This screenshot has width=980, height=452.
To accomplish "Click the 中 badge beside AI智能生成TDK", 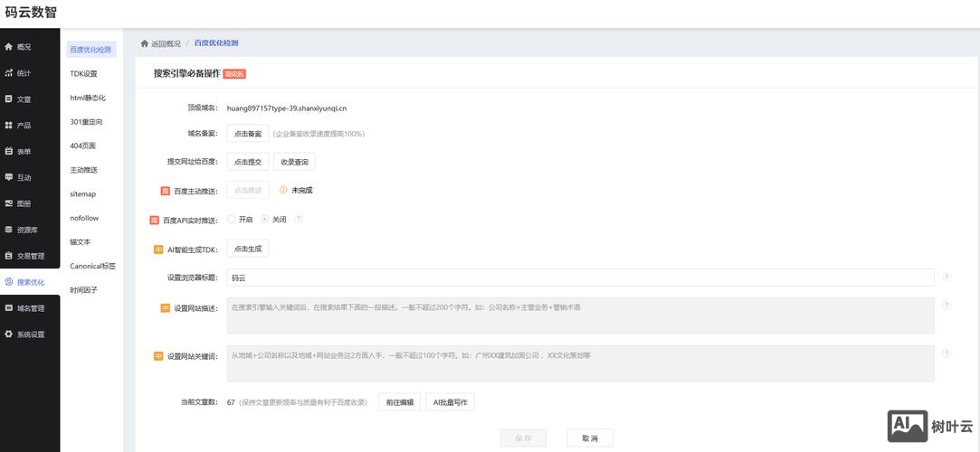I will pos(158,250).
